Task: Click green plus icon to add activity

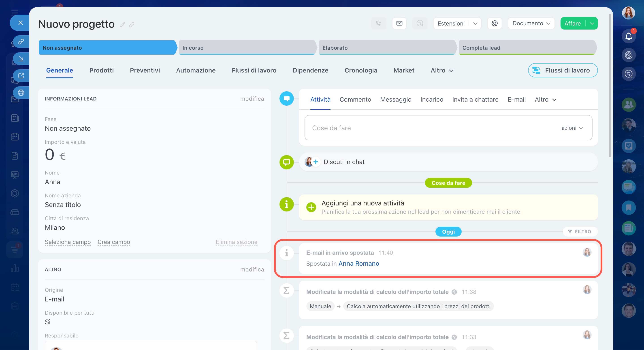Action: pyautogui.click(x=311, y=207)
